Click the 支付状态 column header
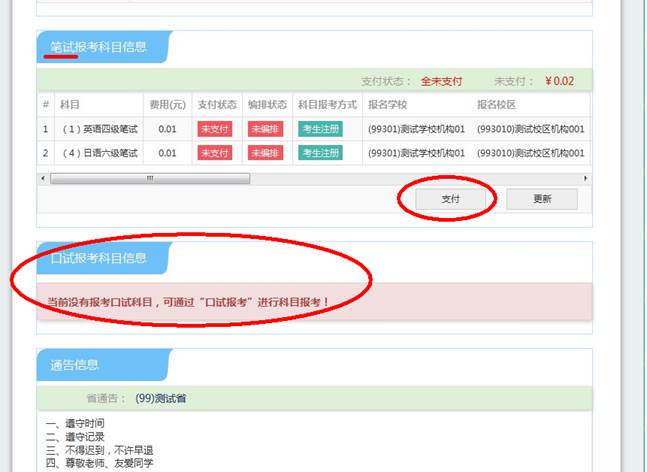Image resolution: width=647 pixels, height=472 pixels. pos(217,105)
